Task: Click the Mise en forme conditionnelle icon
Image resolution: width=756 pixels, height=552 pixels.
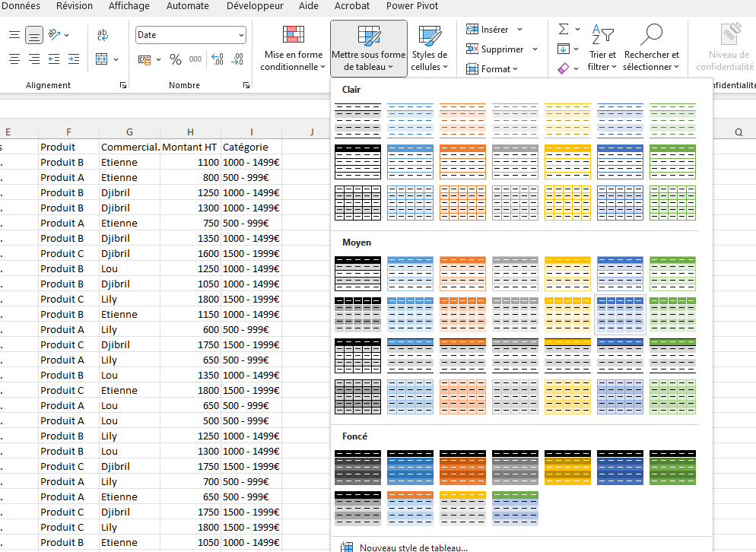Action: point(293,35)
